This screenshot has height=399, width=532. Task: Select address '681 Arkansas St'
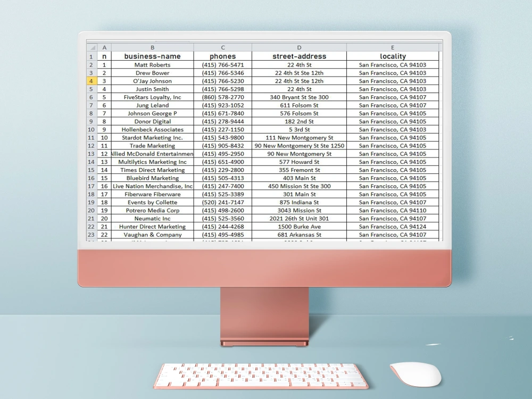pos(299,235)
